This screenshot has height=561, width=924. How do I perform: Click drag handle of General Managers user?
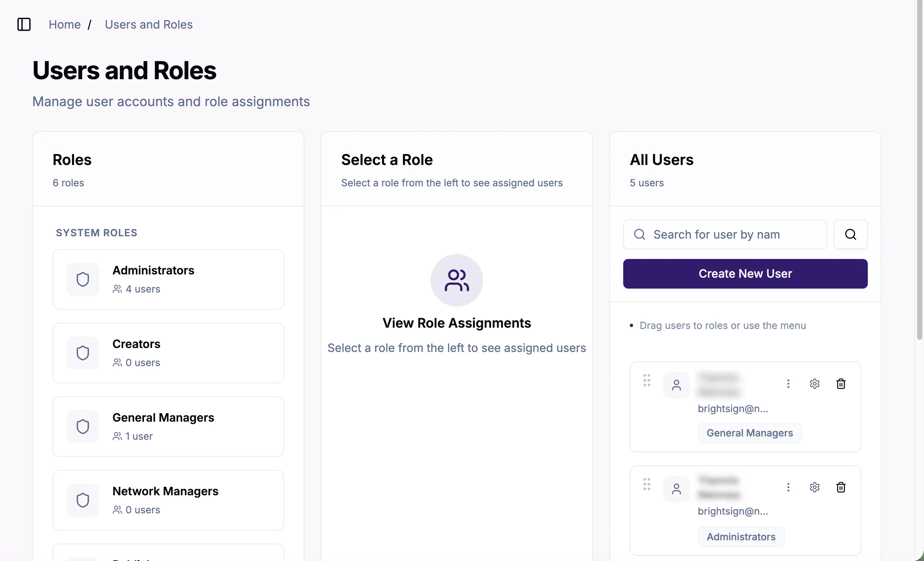(647, 380)
